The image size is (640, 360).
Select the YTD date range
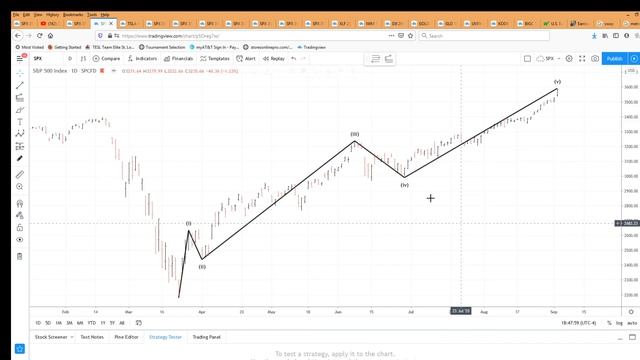pos(92,323)
